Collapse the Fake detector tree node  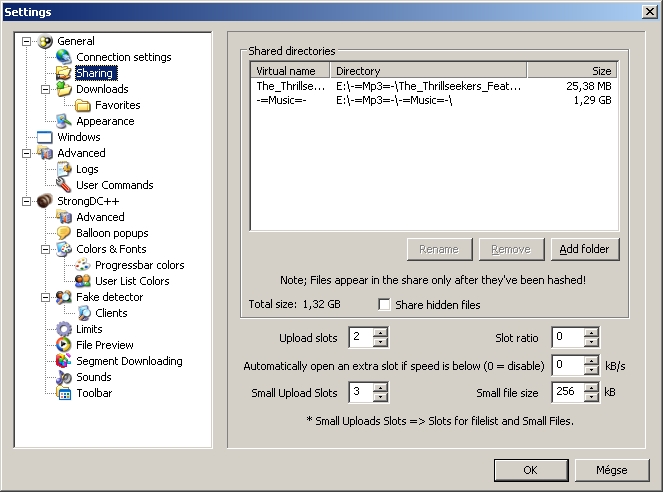click(x=45, y=297)
